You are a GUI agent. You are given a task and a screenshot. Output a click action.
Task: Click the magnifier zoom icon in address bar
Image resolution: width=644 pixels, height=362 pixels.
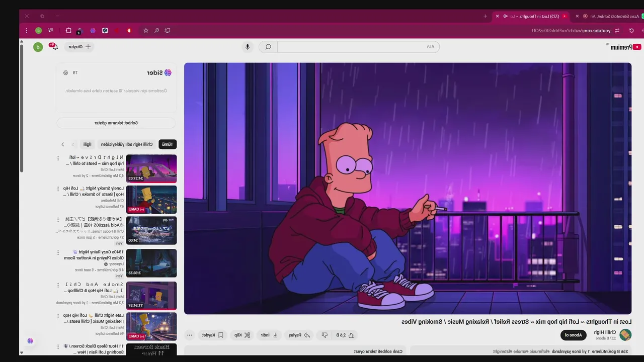pyautogui.click(x=157, y=31)
